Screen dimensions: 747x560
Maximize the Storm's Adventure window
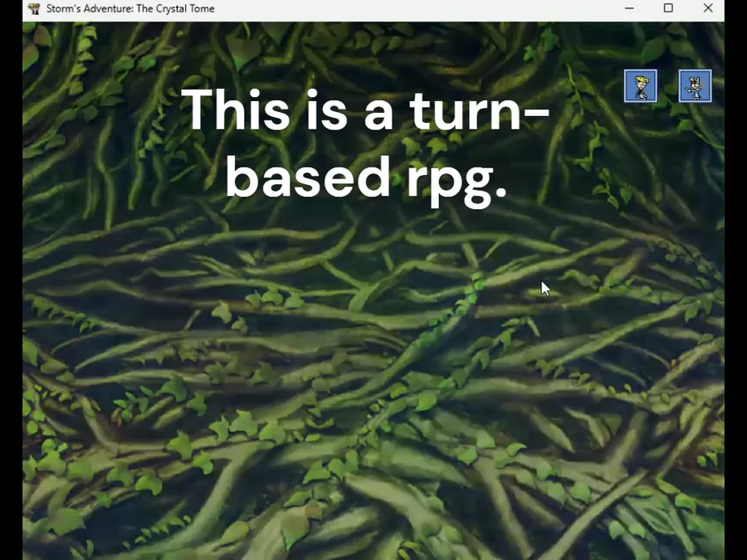pos(668,8)
